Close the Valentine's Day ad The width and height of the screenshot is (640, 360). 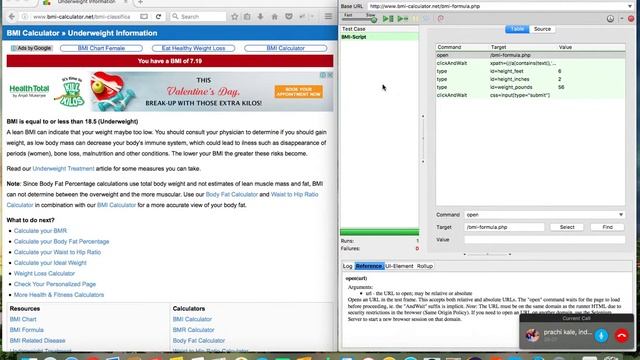(330, 75)
